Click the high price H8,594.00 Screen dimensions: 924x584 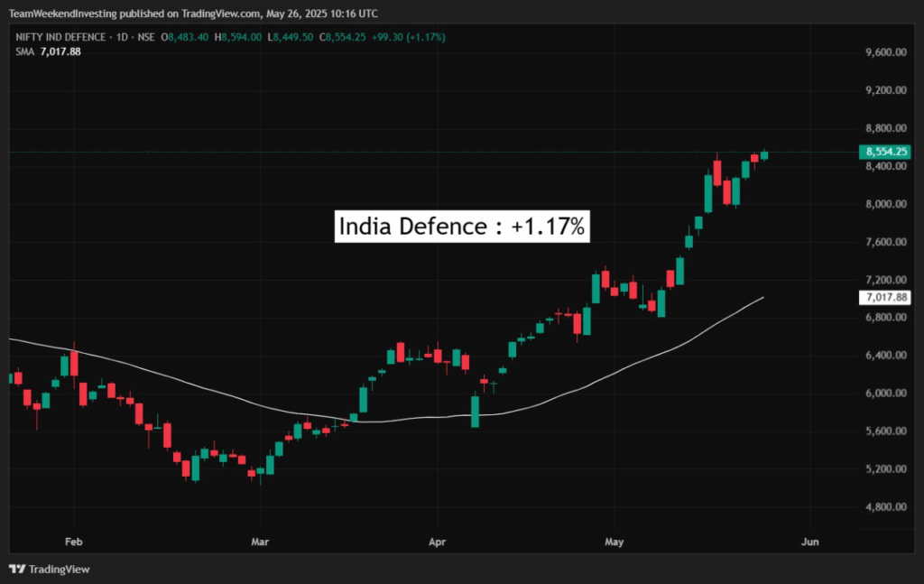click(238, 37)
